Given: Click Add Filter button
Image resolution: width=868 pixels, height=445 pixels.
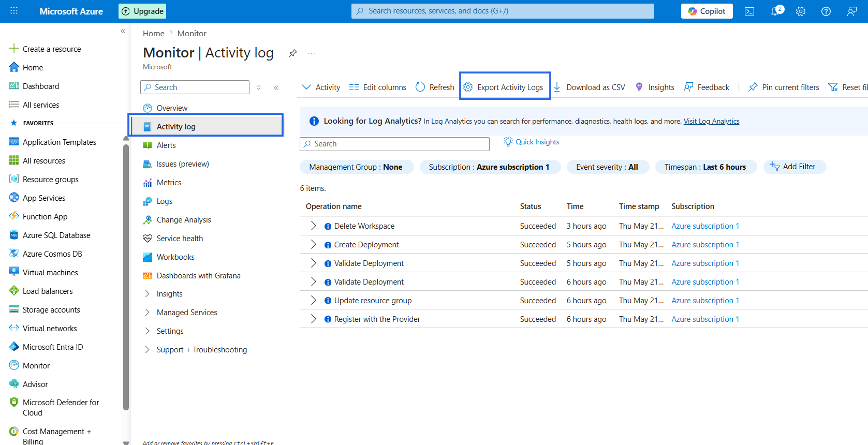Looking at the screenshot, I should [x=795, y=167].
